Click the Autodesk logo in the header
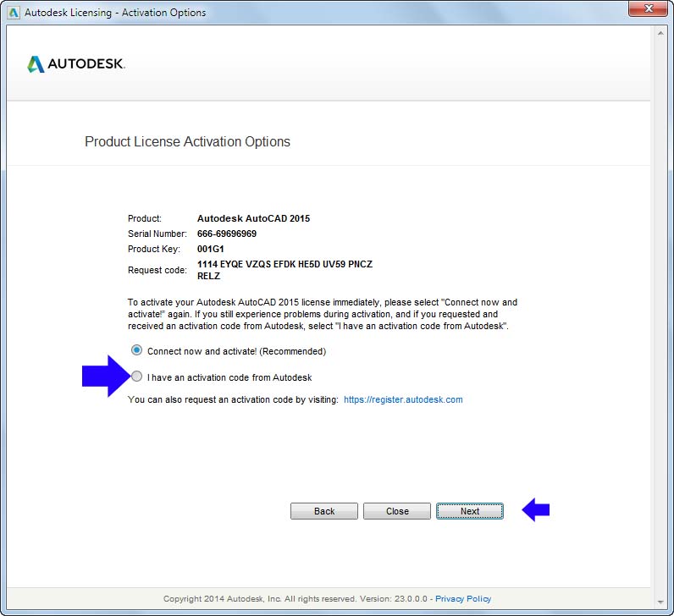674x616 pixels. pyautogui.click(x=76, y=64)
